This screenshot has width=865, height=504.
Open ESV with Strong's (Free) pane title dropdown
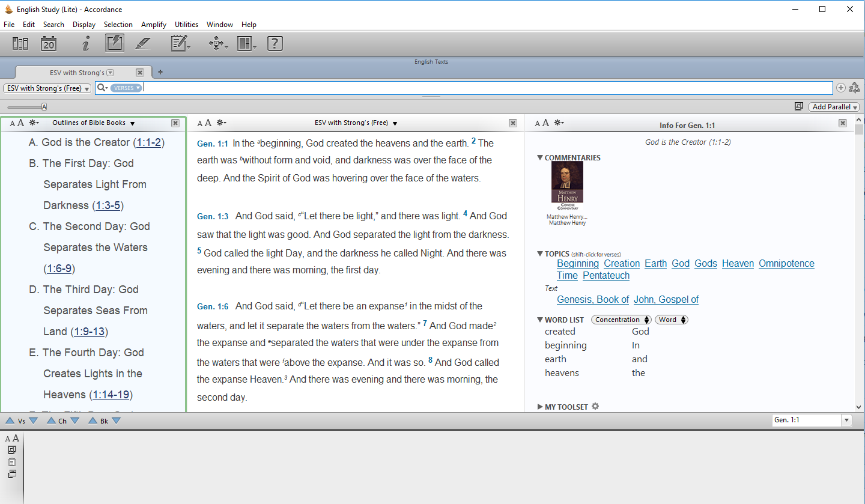[395, 123]
